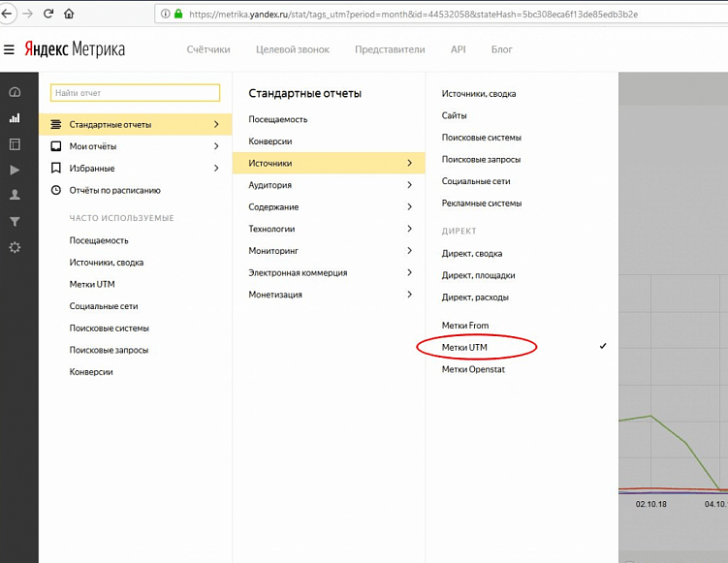
Task: Open Отчёты по расписанию
Action: (x=114, y=190)
